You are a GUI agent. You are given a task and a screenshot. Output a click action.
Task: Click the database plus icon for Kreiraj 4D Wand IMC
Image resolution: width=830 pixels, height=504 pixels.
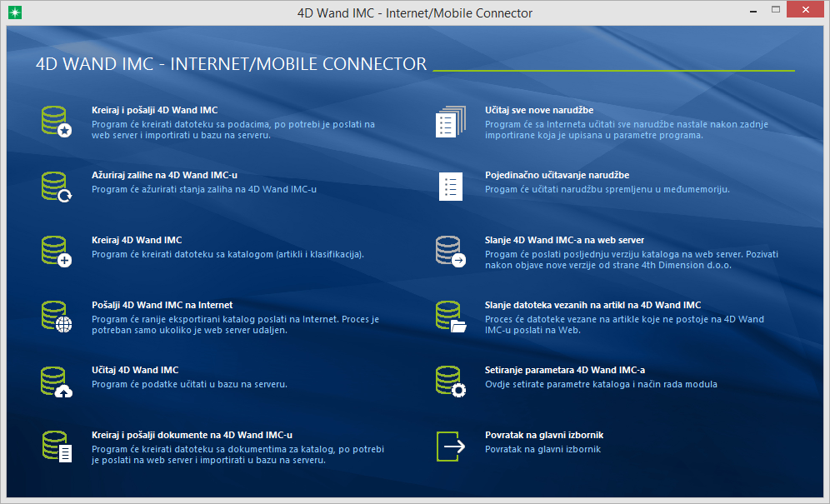pos(57,252)
